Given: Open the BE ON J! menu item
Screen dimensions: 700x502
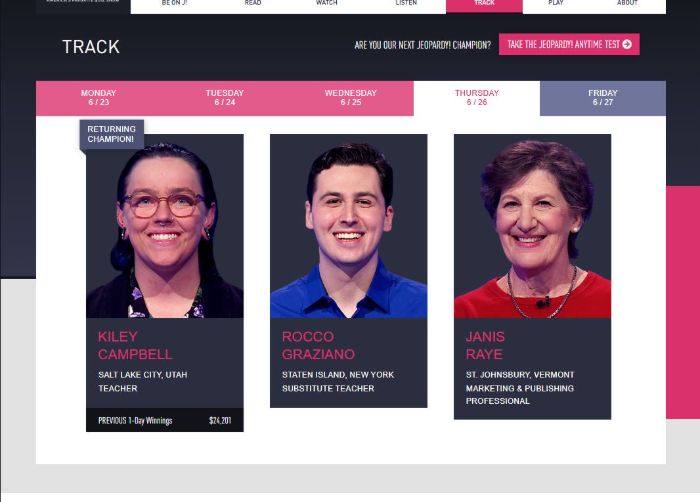Looking at the screenshot, I should pos(174,3).
